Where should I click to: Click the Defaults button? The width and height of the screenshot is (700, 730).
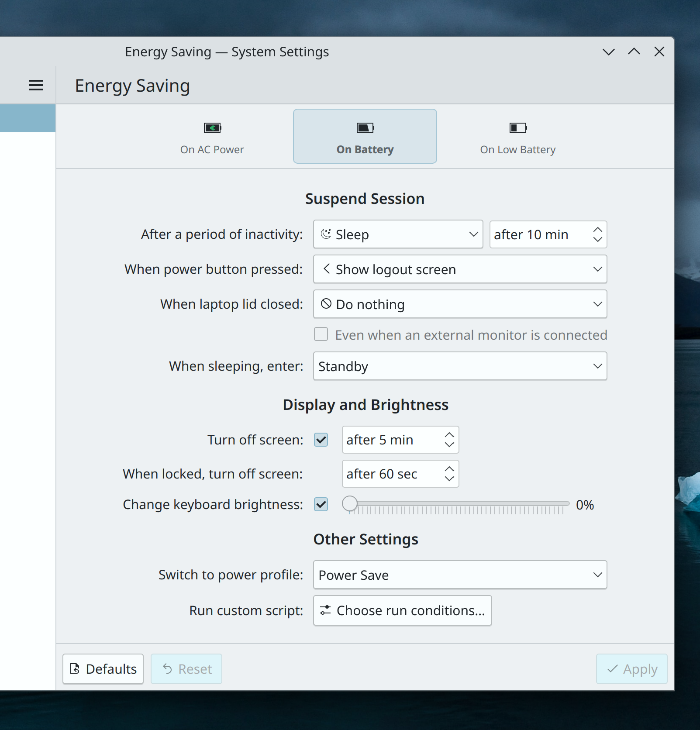tap(103, 669)
